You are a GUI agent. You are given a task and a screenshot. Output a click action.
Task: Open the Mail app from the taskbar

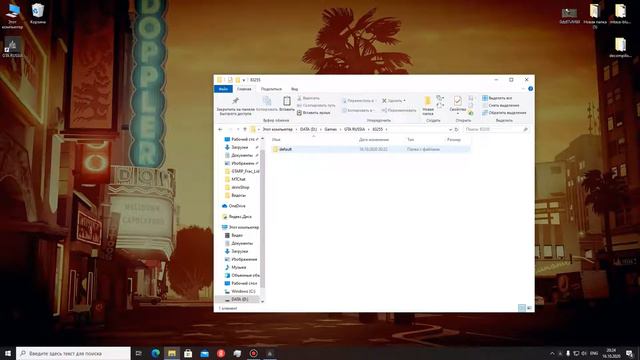point(204,353)
